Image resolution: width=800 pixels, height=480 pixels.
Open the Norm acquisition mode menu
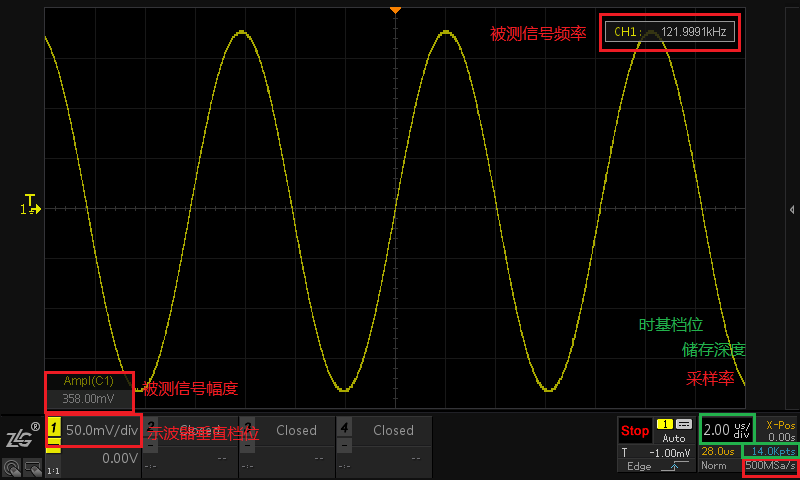714,466
